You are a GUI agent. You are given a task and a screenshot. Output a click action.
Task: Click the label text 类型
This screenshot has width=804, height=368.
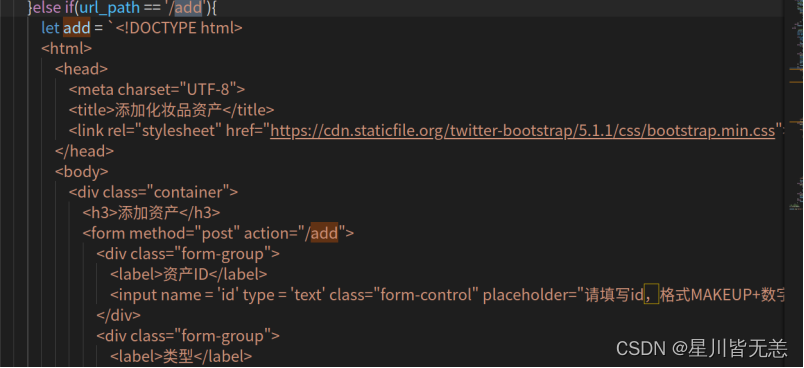pyautogui.click(x=177, y=356)
